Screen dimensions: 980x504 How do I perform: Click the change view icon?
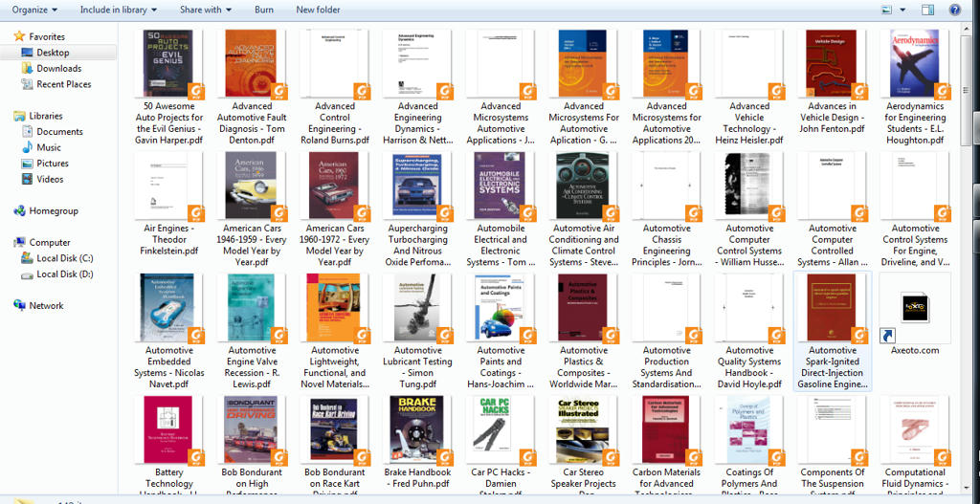(887, 10)
